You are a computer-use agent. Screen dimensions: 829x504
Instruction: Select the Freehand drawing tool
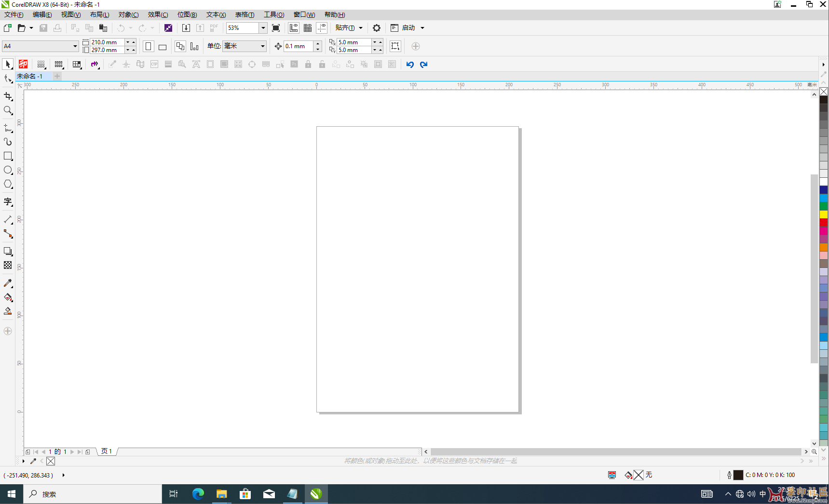click(x=8, y=128)
